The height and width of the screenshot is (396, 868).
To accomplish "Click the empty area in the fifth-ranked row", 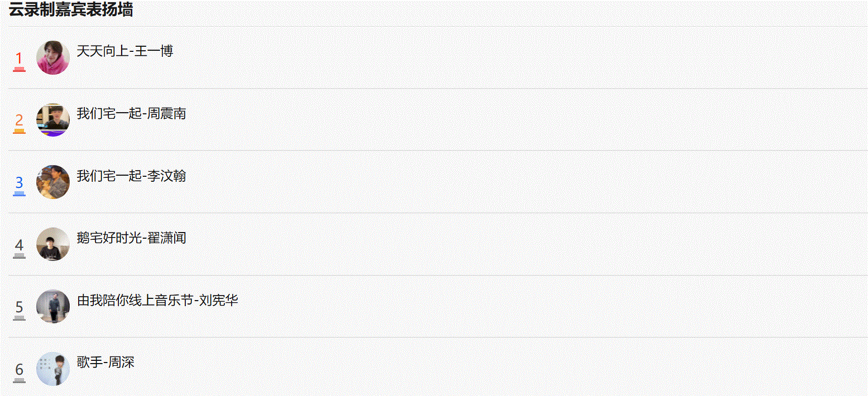I will pos(553,306).
